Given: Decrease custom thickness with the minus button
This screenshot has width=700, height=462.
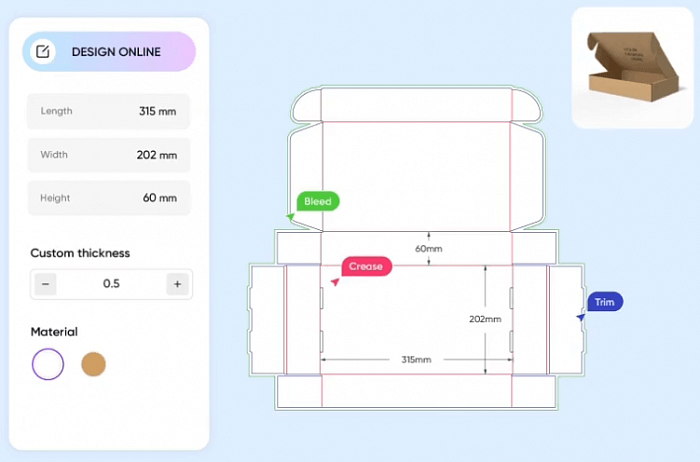Looking at the screenshot, I should (46, 284).
